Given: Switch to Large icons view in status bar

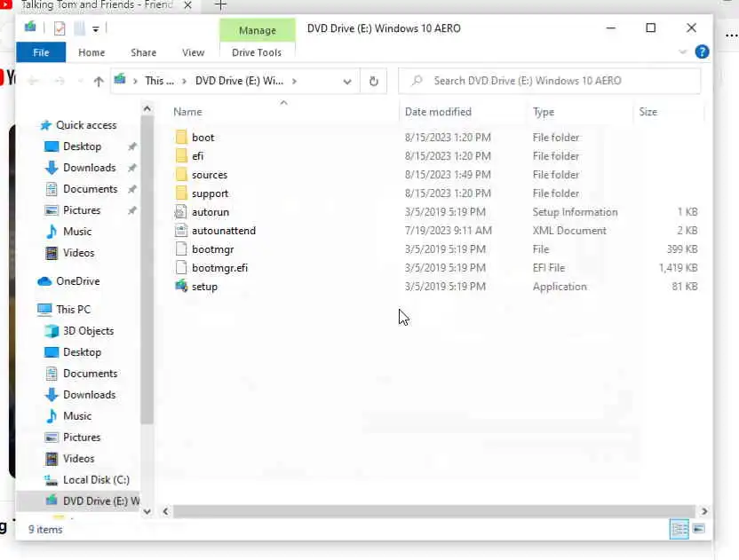Looking at the screenshot, I should point(699,529).
